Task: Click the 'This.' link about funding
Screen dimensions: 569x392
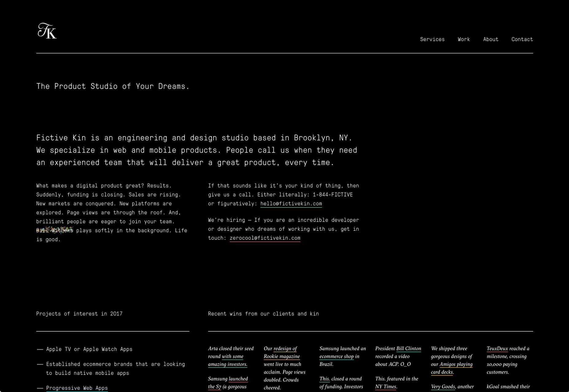Action: click(x=325, y=379)
